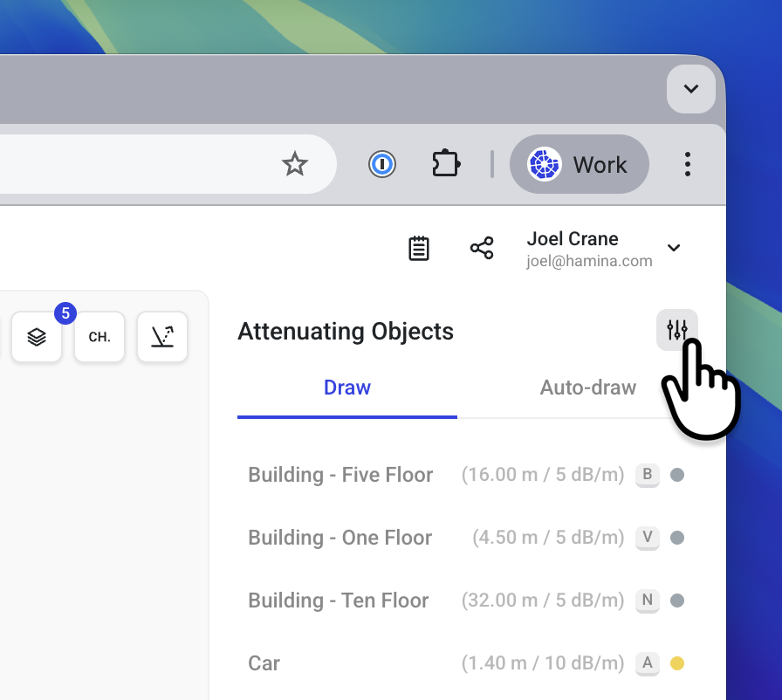Select the antenna angle tool icon
Viewport: 782px width, 700px height.
[162, 337]
